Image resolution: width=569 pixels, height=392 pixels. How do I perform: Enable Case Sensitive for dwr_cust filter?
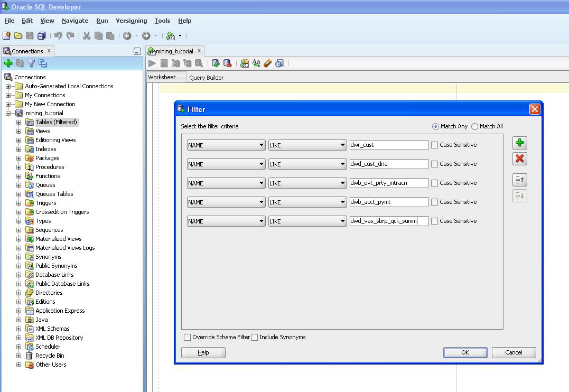(x=434, y=145)
